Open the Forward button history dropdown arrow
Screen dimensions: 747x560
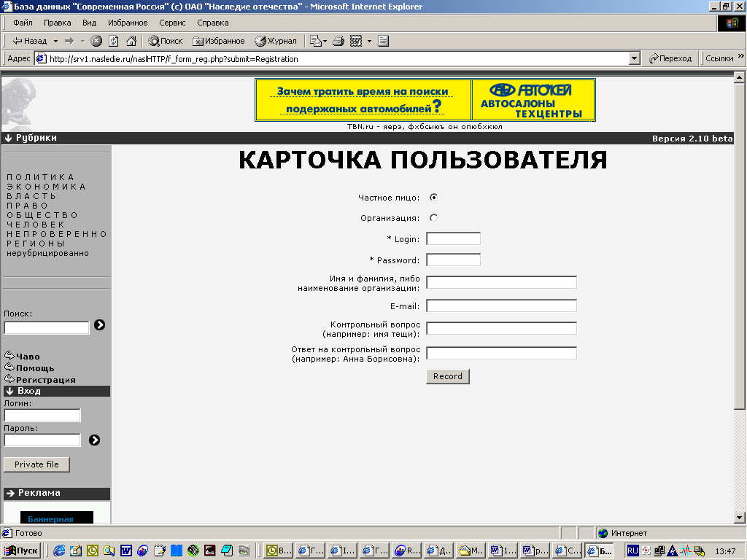pos(82,41)
